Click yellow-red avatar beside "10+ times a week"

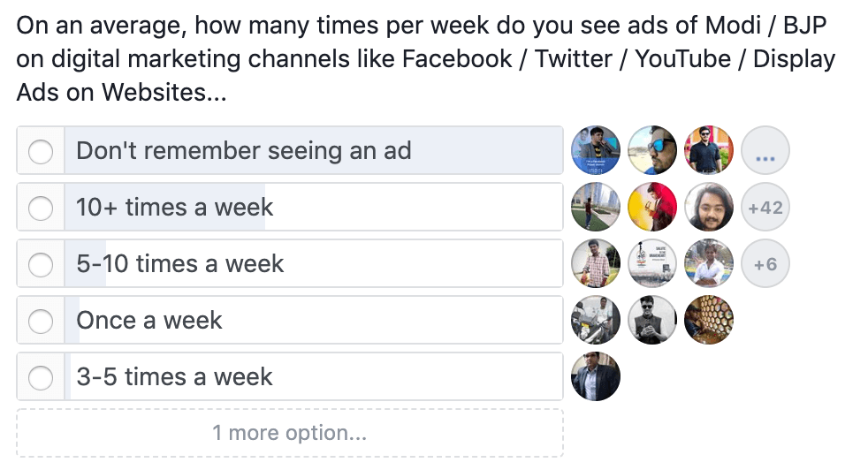coord(652,208)
